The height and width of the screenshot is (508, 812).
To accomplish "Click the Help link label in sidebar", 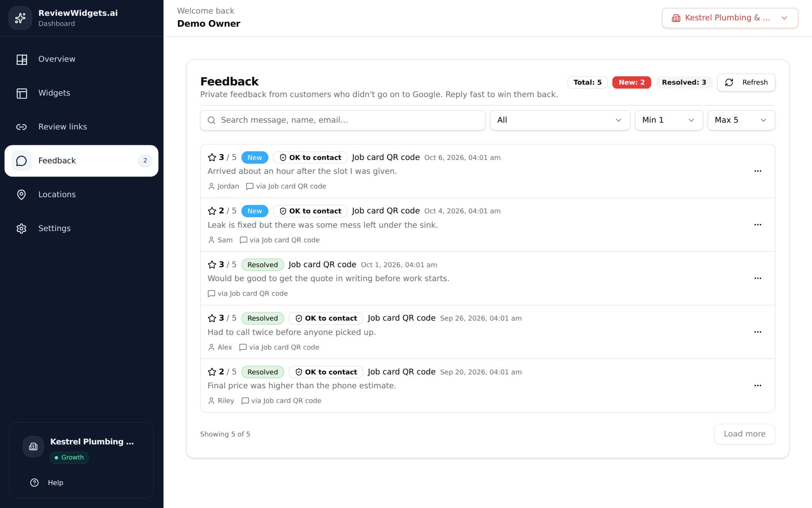I will [x=55, y=482].
